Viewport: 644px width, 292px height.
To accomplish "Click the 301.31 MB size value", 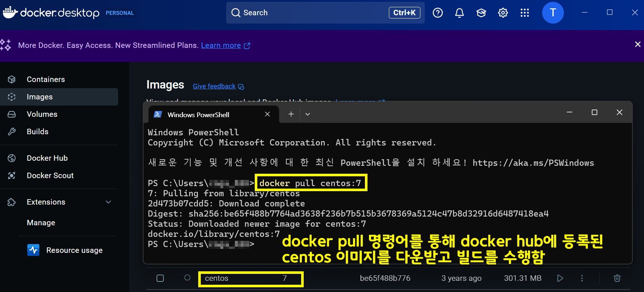I will coord(523,278).
